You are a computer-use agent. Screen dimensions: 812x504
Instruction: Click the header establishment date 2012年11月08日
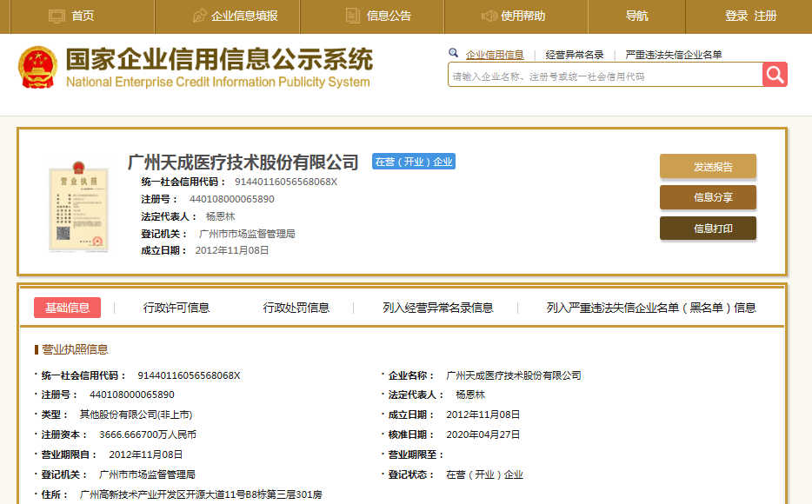click(231, 250)
